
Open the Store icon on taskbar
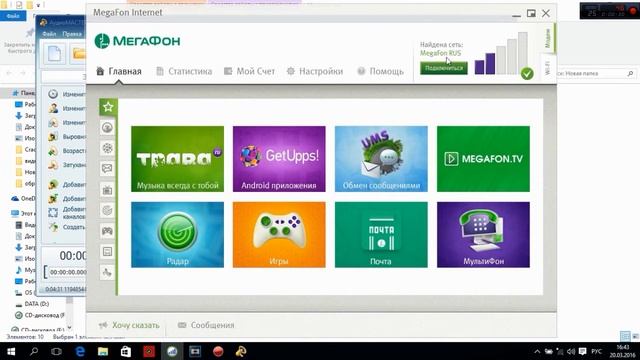[x=126, y=351]
